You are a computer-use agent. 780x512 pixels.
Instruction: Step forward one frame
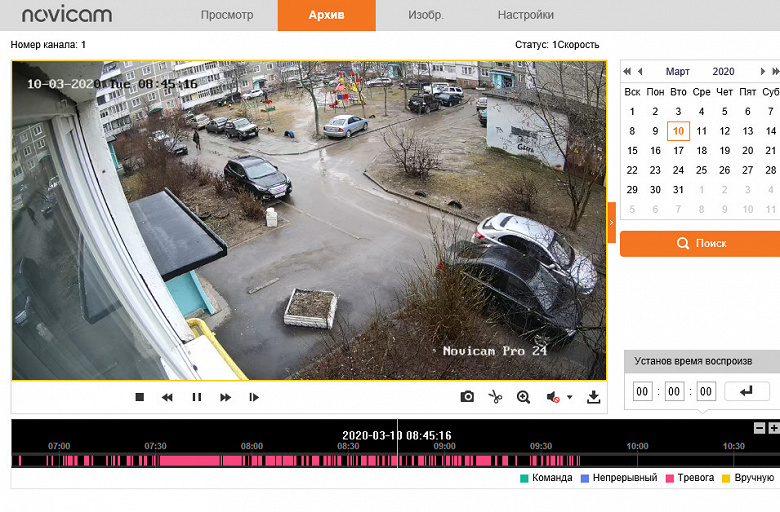pyautogui.click(x=254, y=397)
